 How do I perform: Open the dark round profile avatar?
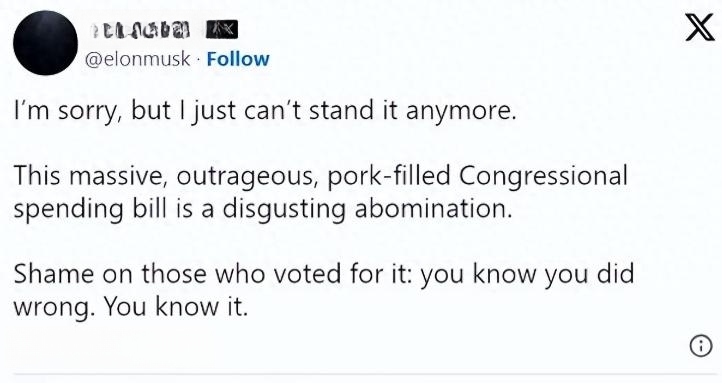tap(45, 43)
